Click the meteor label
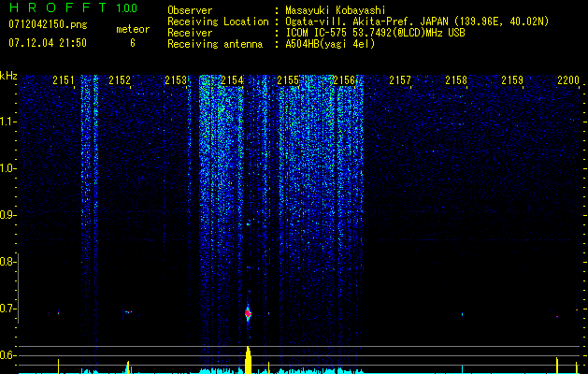The height and width of the screenshot is (374, 588). pos(133,29)
